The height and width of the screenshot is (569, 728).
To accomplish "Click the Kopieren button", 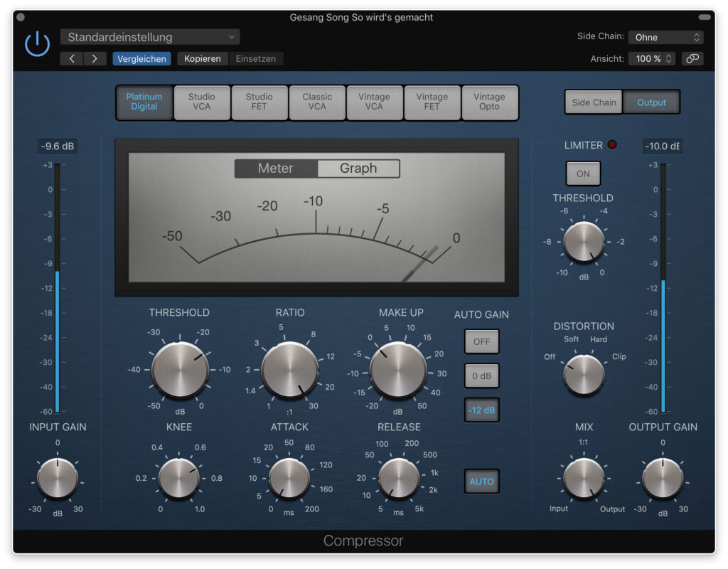I will 203,58.
